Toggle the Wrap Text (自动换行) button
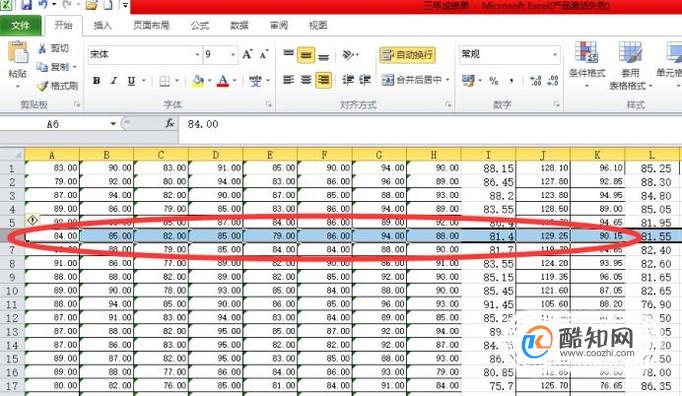Screen dimensions: 682x396 pyautogui.click(x=407, y=55)
